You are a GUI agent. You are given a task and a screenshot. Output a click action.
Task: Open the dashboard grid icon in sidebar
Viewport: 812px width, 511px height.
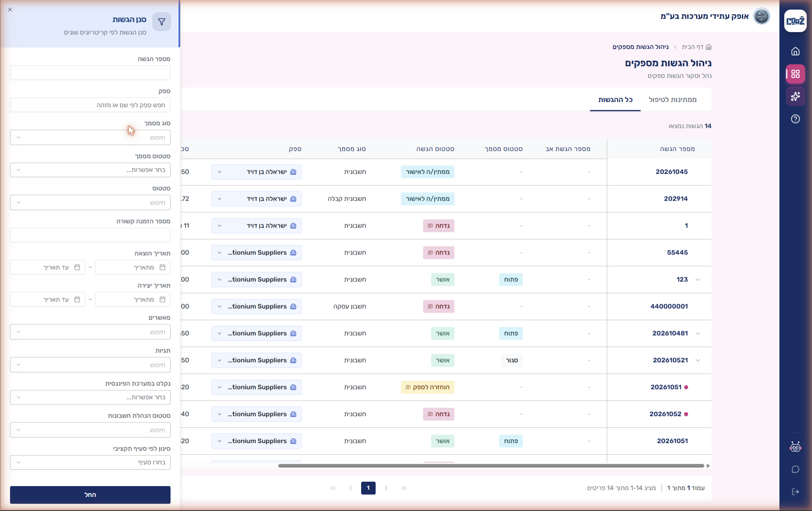pos(795,74)
